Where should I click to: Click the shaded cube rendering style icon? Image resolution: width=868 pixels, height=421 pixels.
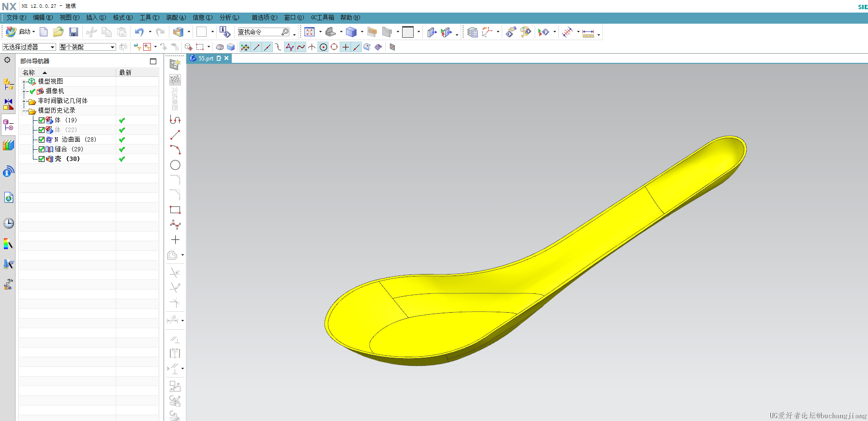(351, 32)
